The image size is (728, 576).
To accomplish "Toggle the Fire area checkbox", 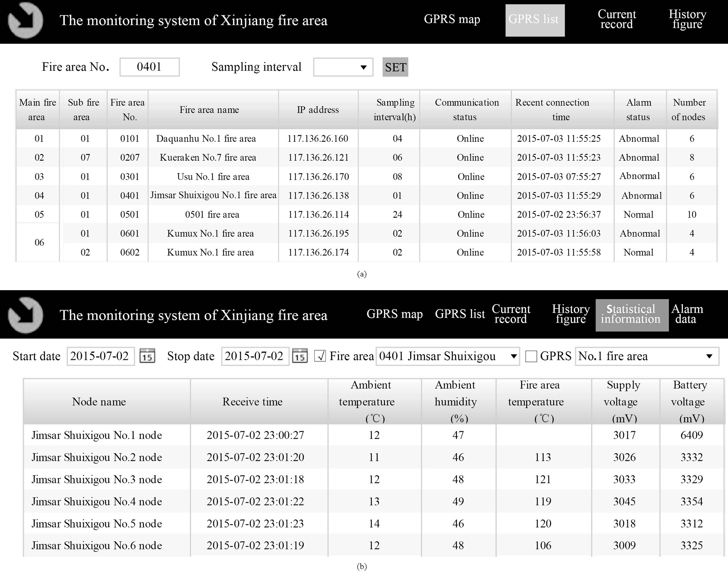I will point(320,356).
